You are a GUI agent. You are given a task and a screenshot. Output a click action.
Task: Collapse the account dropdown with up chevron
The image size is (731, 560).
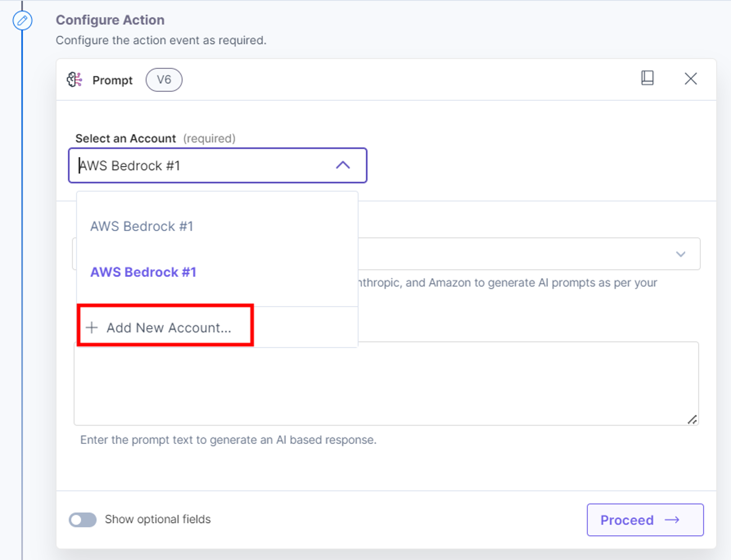click(343, 165)
